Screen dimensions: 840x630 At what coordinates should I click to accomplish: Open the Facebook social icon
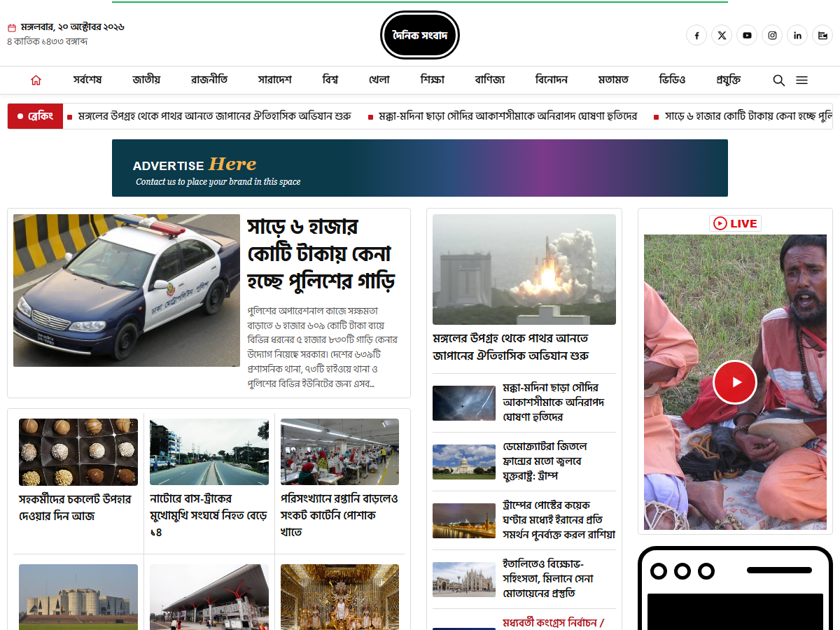tap(696, 35)
